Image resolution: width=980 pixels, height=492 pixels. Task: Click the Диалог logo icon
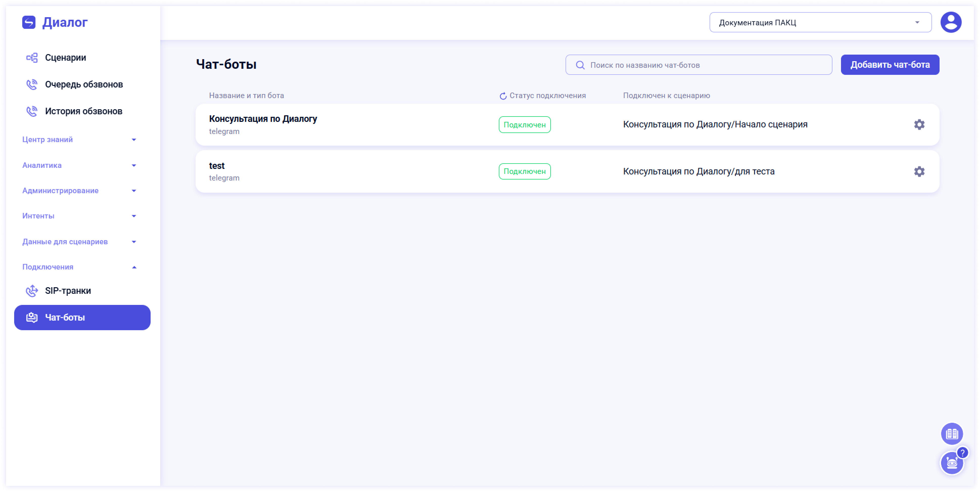(x=29, y=23)
